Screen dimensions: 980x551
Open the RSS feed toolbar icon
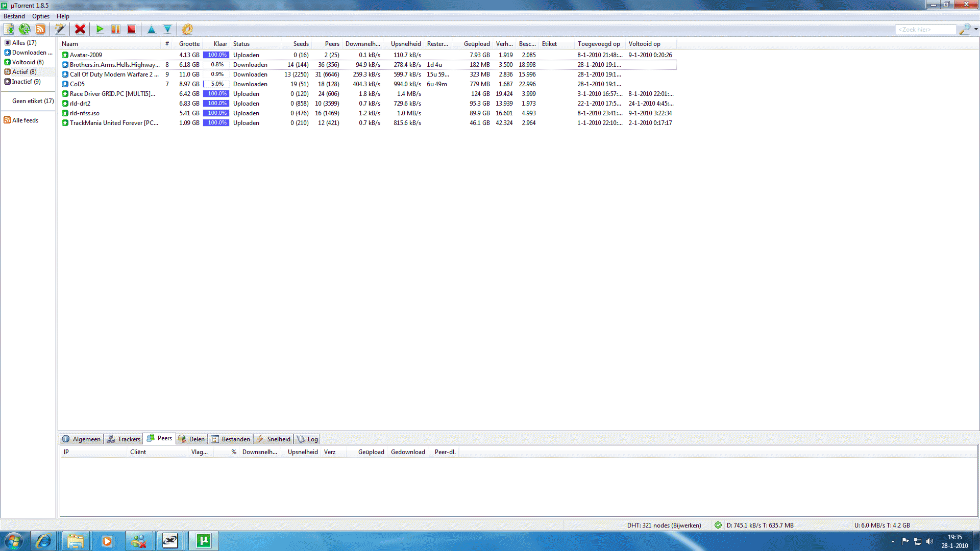[40, 29]
